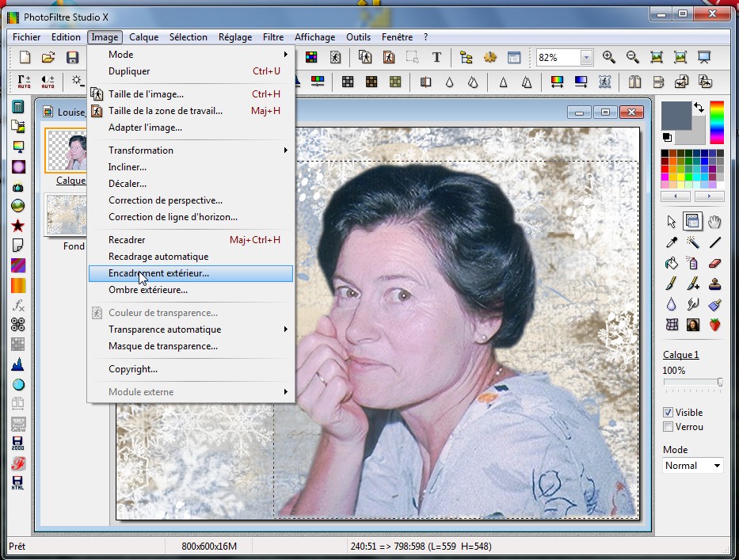Click the Open folder icon in the toolbar

click(48, 58)
